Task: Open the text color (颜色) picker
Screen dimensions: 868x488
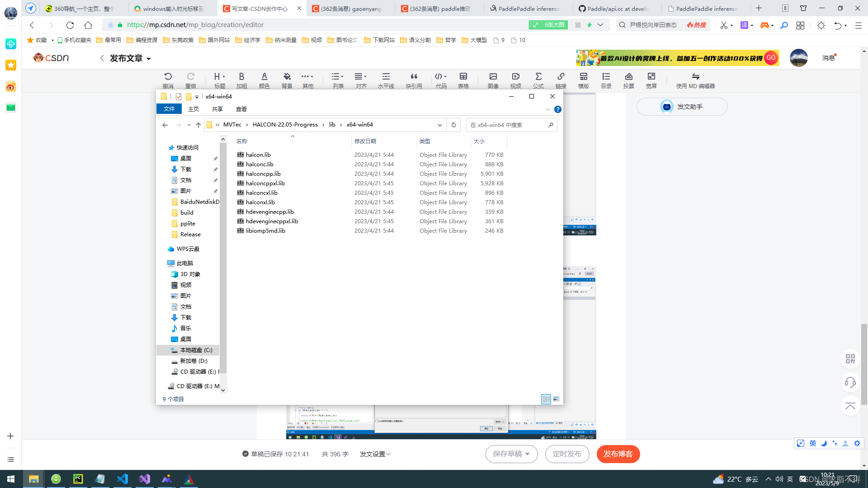Action: click(264, 80)
